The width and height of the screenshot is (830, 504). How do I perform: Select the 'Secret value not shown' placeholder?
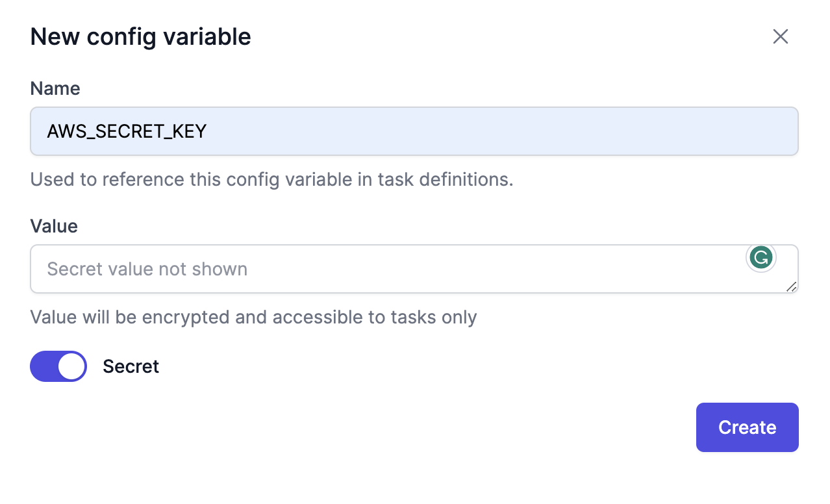click(x=147, y=269)
